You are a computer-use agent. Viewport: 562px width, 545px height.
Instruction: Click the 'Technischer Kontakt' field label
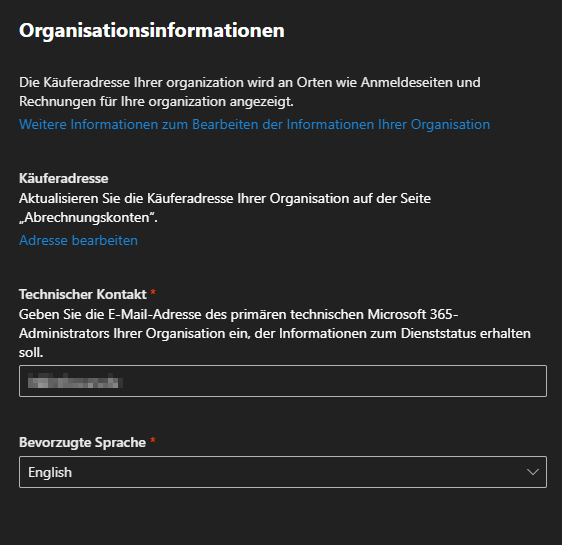[83, 294]
